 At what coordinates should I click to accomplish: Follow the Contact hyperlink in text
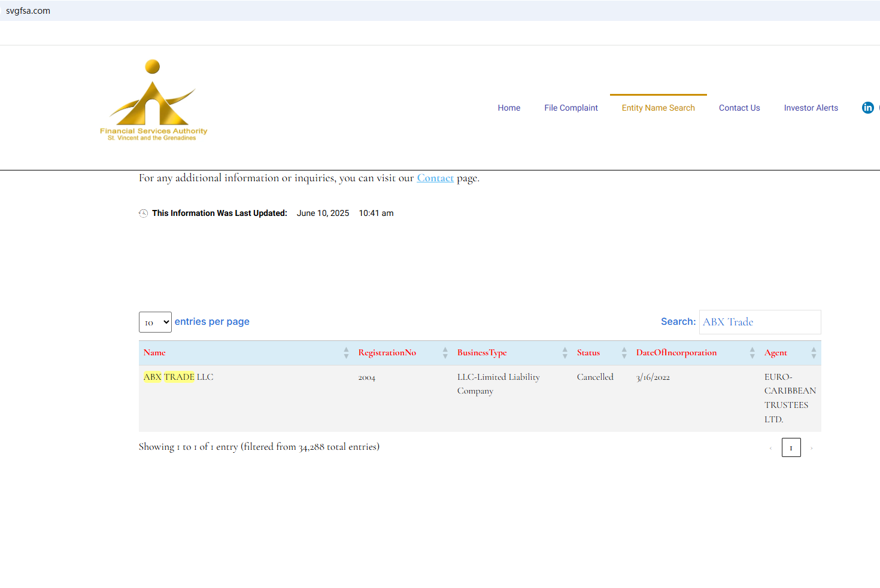pyautogui.click(x=435, y=178)
